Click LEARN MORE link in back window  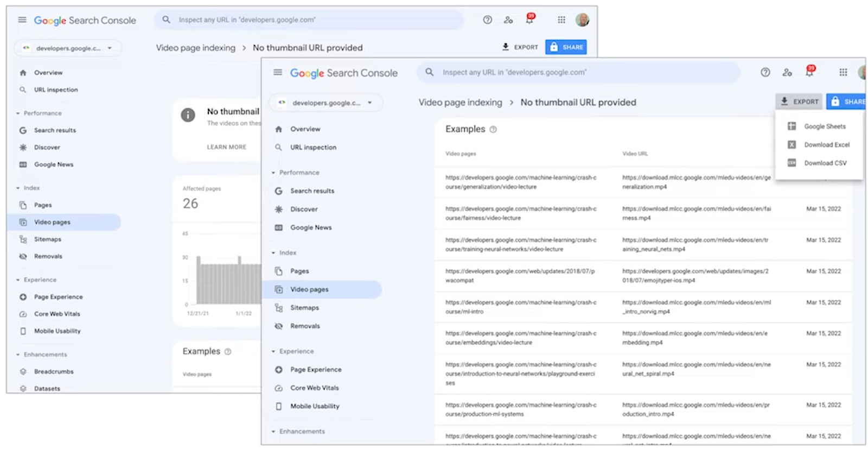click(226, 147)
